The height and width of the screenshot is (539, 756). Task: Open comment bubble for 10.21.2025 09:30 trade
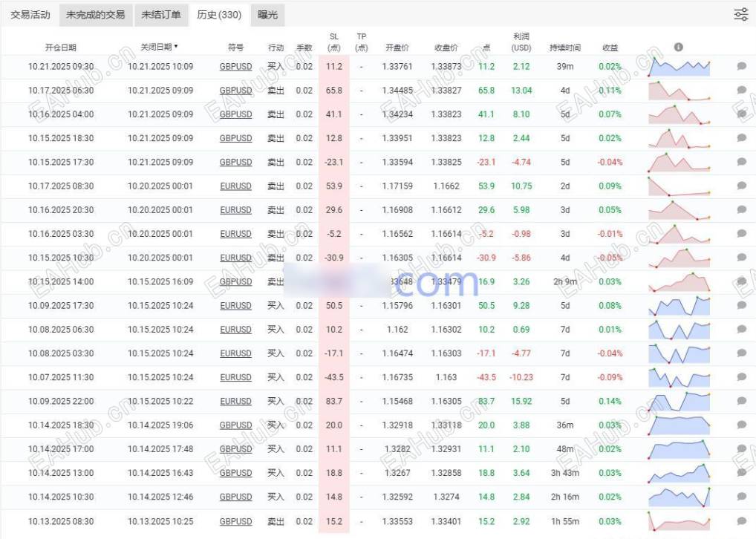click(742, 66)
